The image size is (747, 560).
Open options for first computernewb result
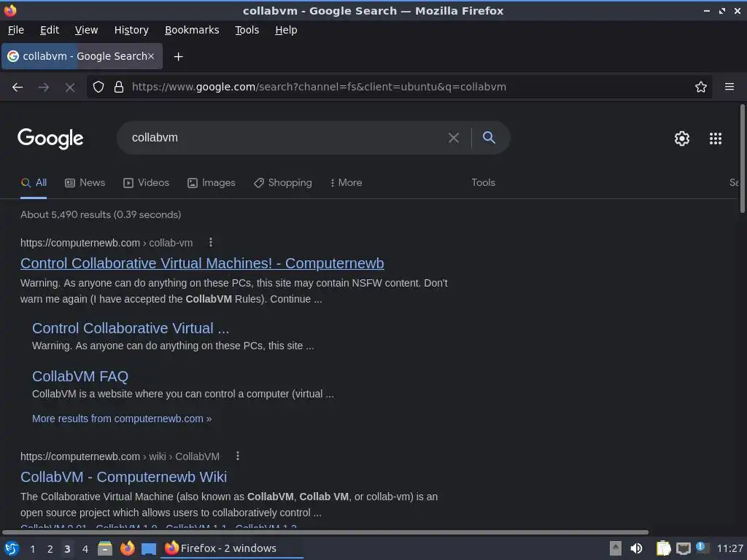211,242
